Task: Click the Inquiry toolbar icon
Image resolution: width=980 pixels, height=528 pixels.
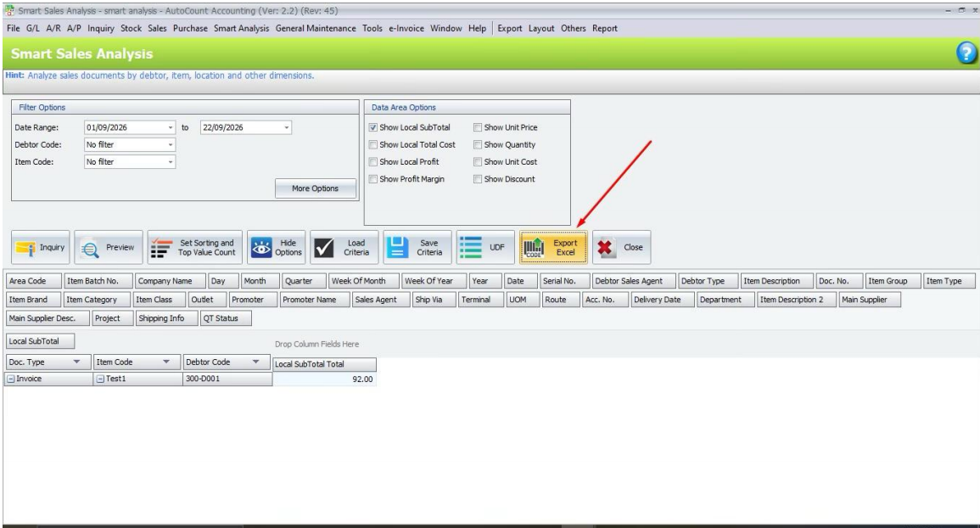Action: tap(25, 249)
